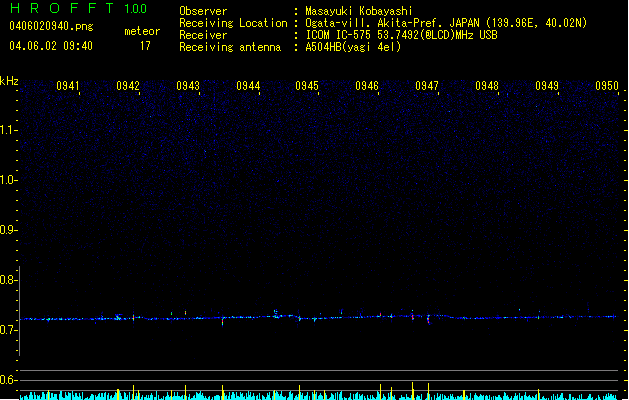Click receiver value ICOM IC-575 53.7492
Image resolution: width=629 pixels, height=400 pixels.
401,35
